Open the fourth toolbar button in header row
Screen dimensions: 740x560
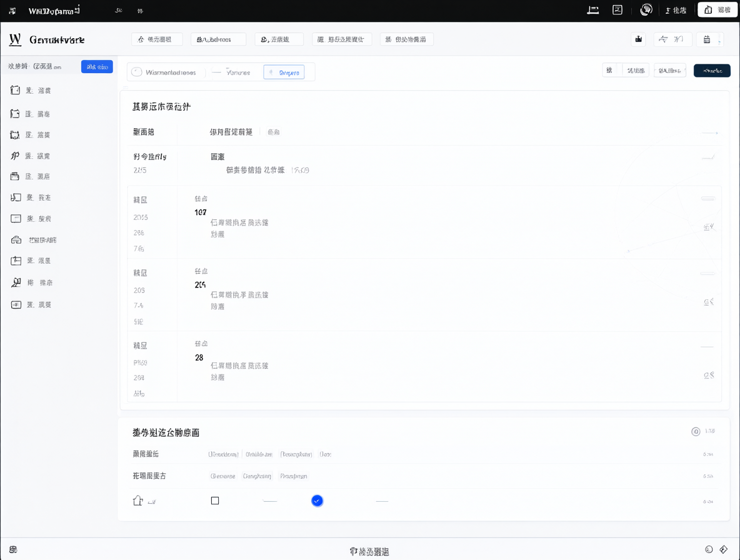coord(342,39)
